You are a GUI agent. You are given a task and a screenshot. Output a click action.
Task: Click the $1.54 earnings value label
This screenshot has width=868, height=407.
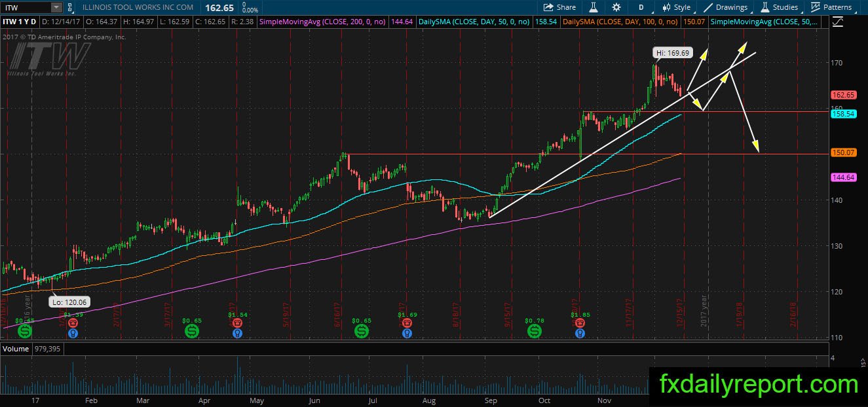click(x=238, y=315)
